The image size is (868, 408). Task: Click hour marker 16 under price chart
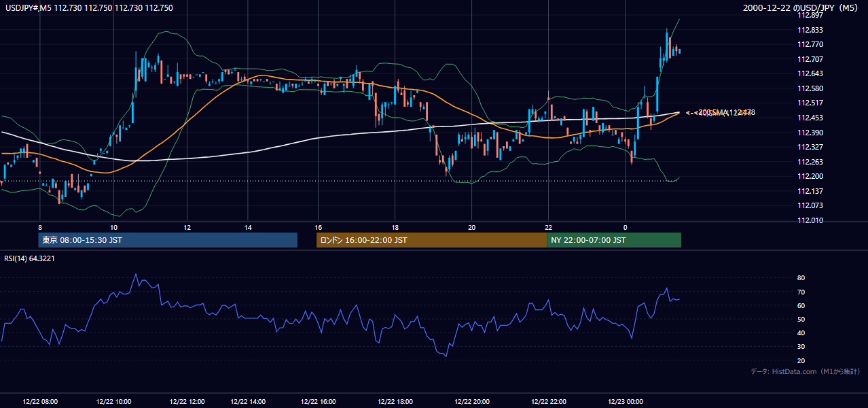click(319, 227)
